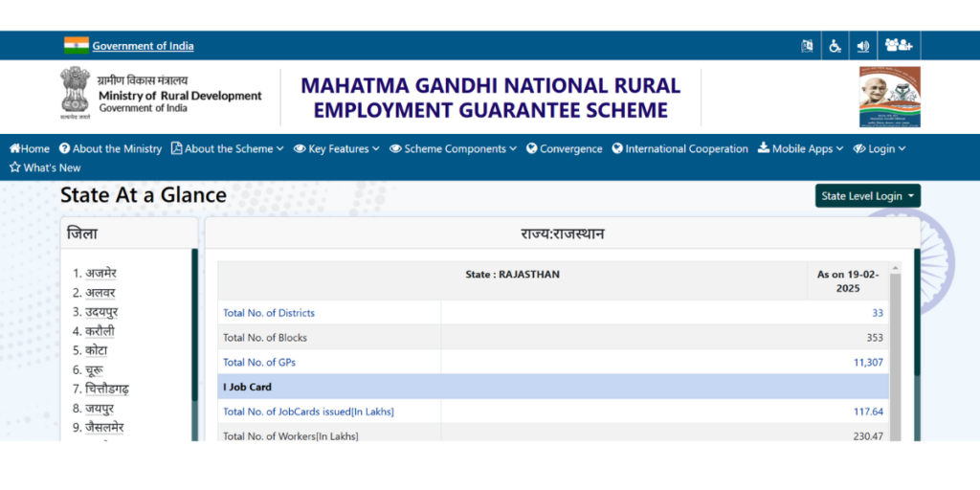Select district जैसलमेर from list

point(104,428)
